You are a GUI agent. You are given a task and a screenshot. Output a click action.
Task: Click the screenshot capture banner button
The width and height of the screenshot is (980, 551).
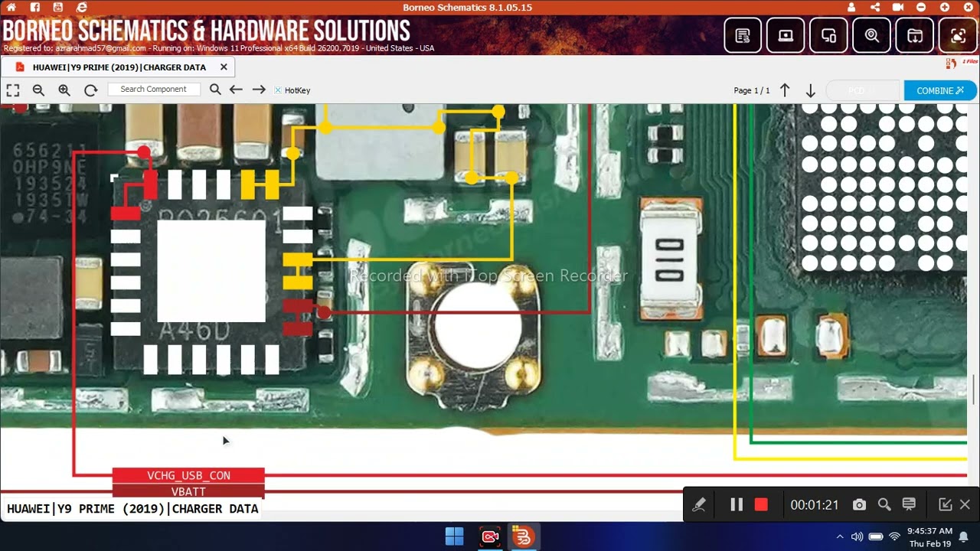tap(957, 35)
